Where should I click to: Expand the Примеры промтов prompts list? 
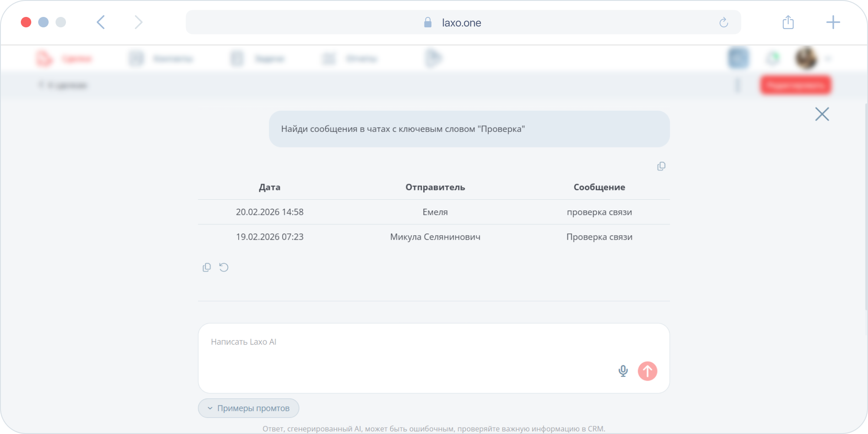click(x=249, y=408)
